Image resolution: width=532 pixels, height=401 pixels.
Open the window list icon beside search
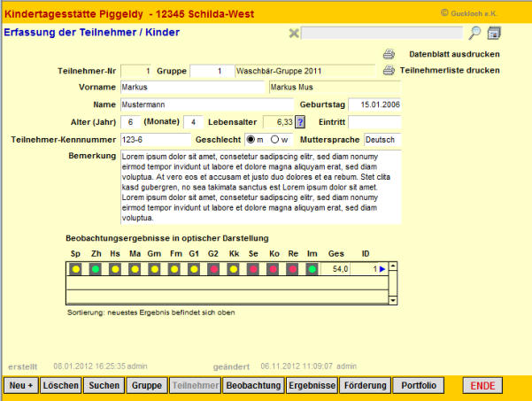pos(494,34)
